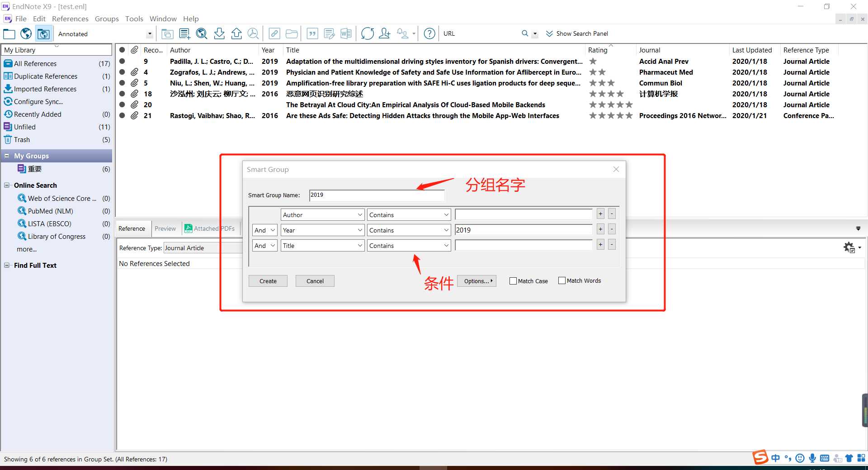Click more... under Online Search
The width and height of the screenshot is (868, 470).
coord(27,249)
